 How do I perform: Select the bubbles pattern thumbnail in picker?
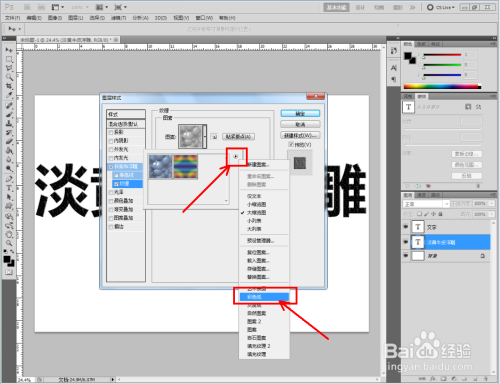point(160,166)
